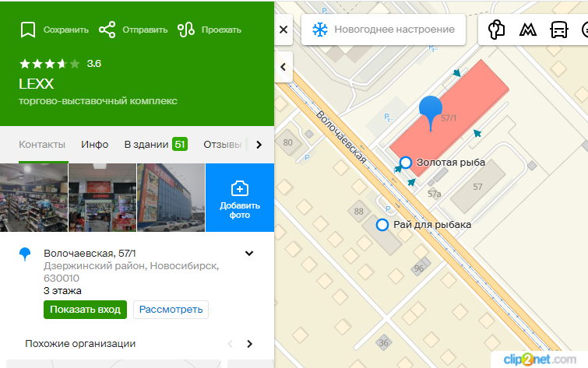Click the Сохранить bookmark icon

[28, 30]
